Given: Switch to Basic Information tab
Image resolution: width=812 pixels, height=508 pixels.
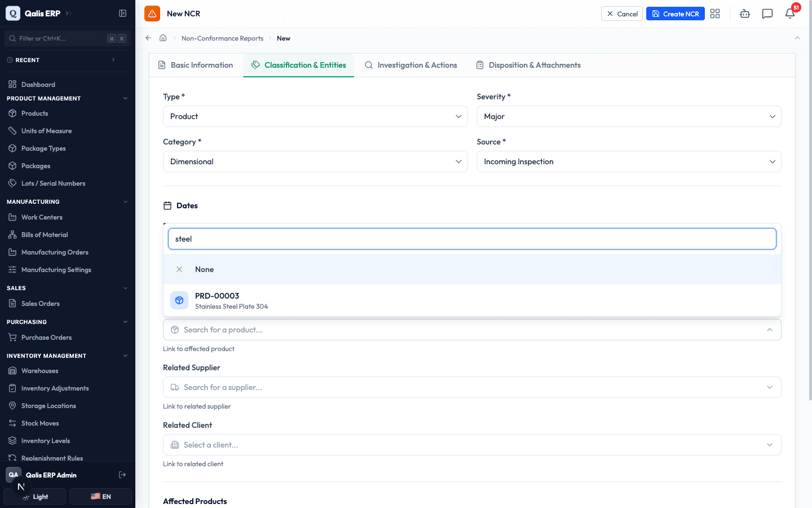Looking at the screenshot, I should 196,65.
